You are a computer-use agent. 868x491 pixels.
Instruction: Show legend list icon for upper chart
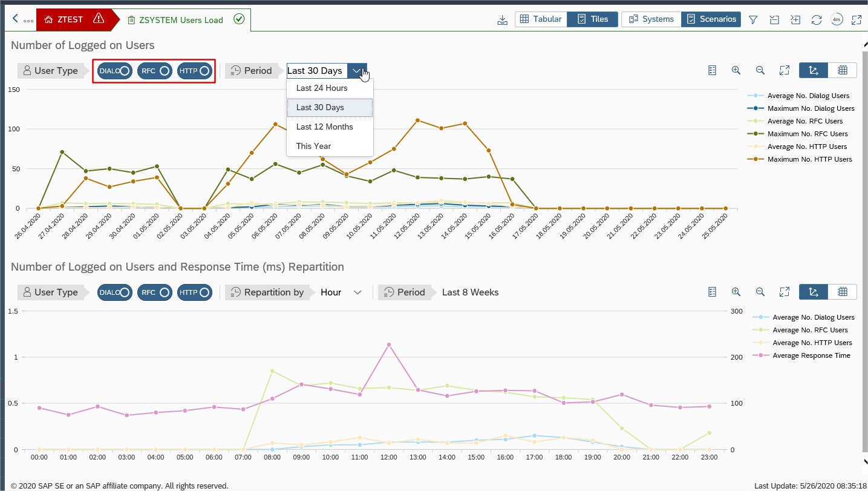[x=712, y=70]
